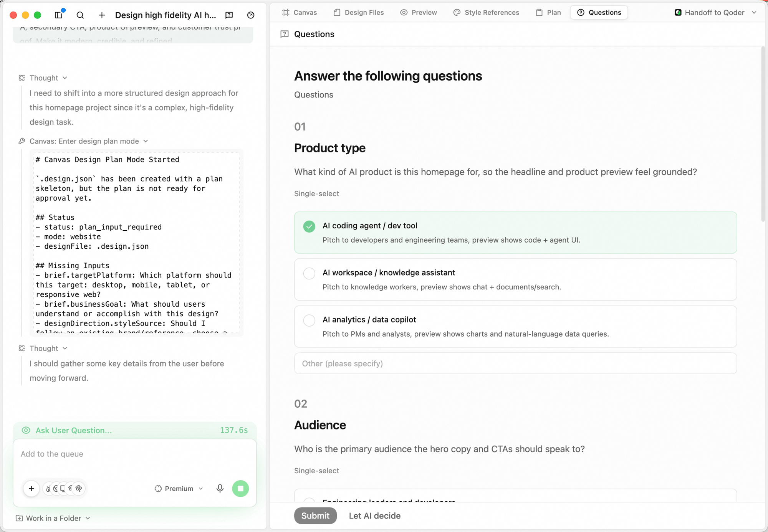Go to the Plan tab
768x532 pixels.
[x=548, y=13]
